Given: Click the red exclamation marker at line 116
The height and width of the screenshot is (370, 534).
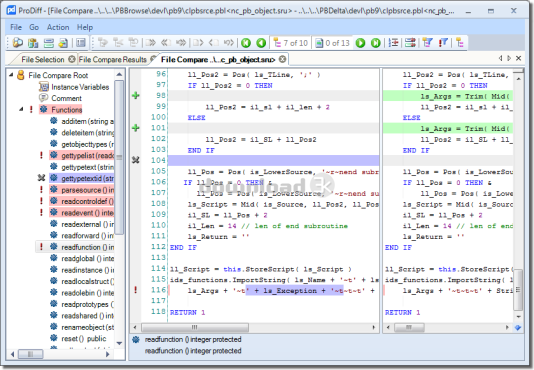Looking at the screenshot, I should point(136,290).
